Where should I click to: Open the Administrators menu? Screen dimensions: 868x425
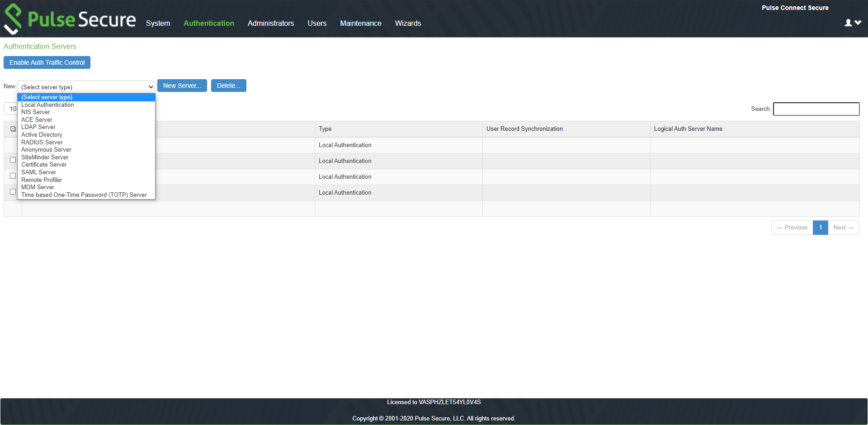coord(271,23)
